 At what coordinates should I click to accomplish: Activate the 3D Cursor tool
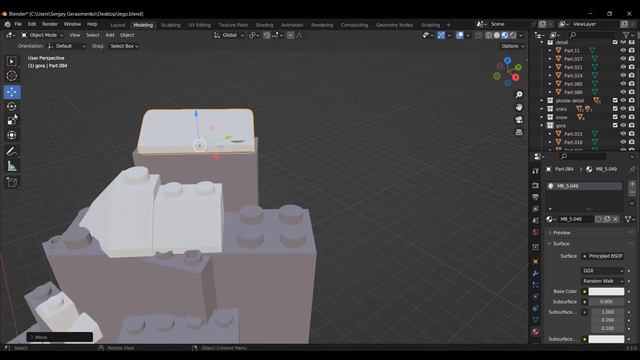click(12, 76)
